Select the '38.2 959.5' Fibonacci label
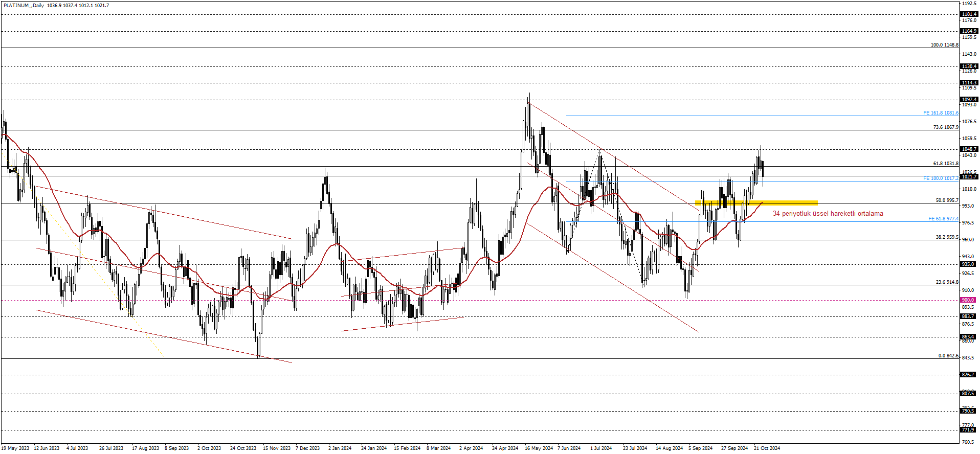Image resolution: width=980 pixels, height=454 pixels. [947, 237]
